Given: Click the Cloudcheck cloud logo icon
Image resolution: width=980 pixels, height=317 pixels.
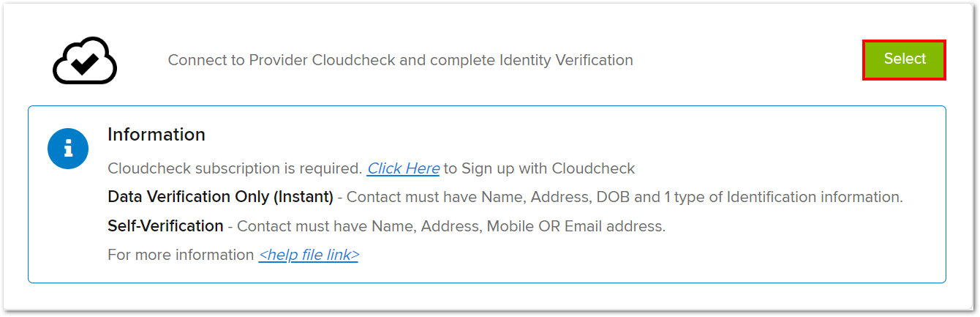Looking at the screenshot, I should click(x=85, y=61).
